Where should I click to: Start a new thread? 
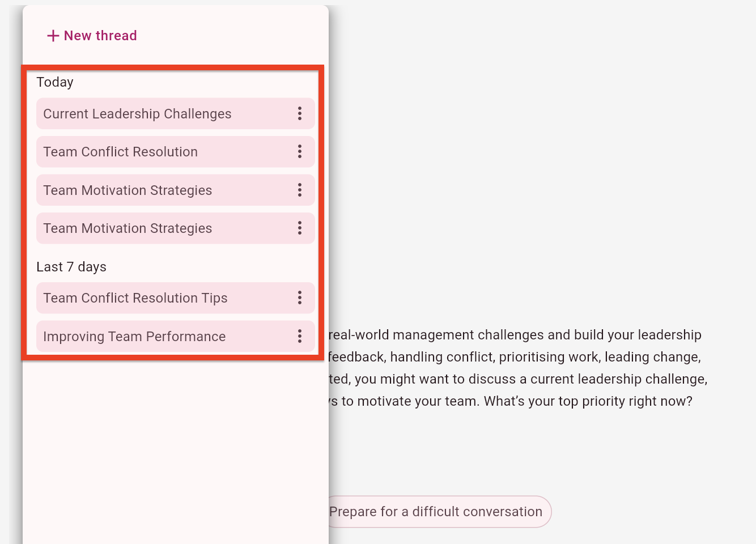coord(92,36)
